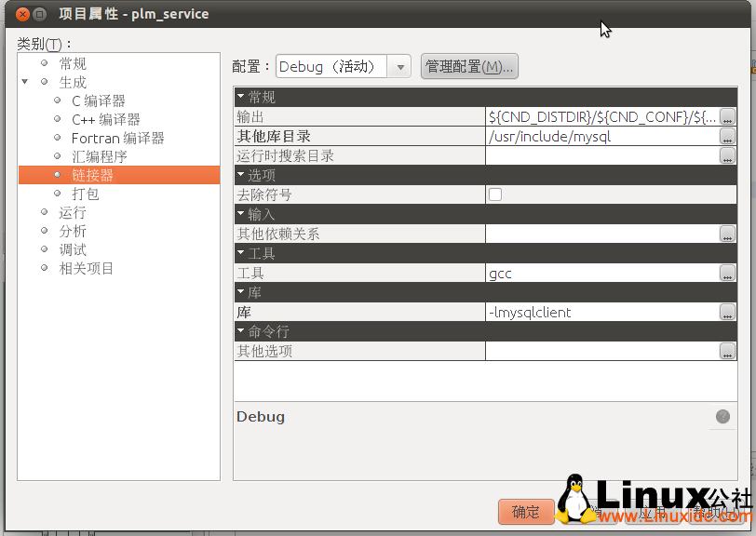Open browse button for 其他依赖关系 row
The height and width of the screenshot is (536, 756).
click(727, 234)
